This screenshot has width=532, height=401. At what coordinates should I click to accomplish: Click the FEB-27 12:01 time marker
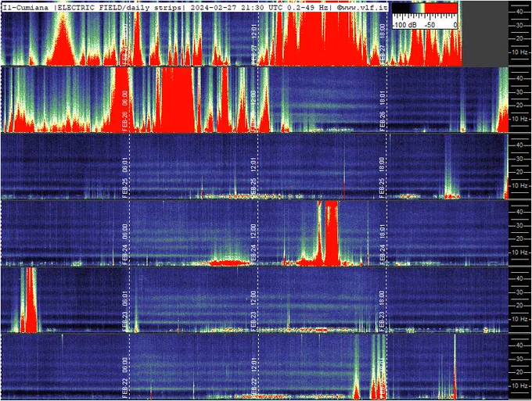pyautogui.click(x=253, y=44)
